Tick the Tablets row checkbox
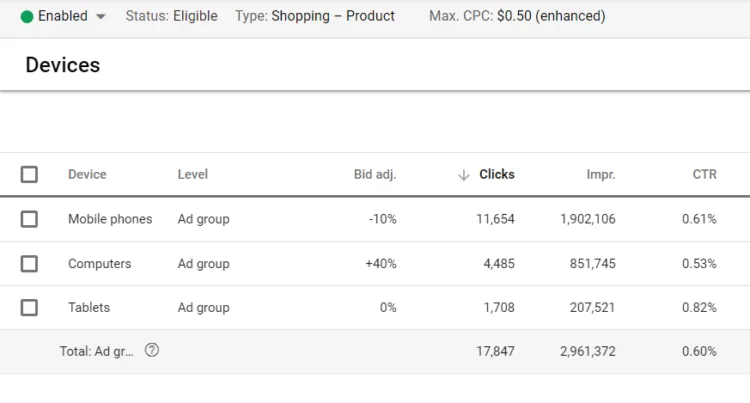 pyautogui.click(x=29, y=308)
